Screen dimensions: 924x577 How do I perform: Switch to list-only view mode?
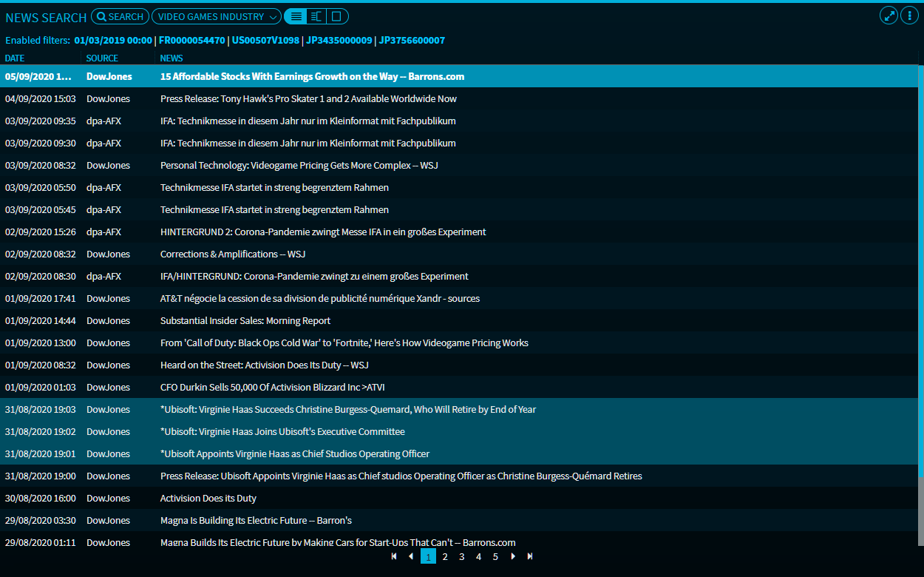(x=295, y=16)
